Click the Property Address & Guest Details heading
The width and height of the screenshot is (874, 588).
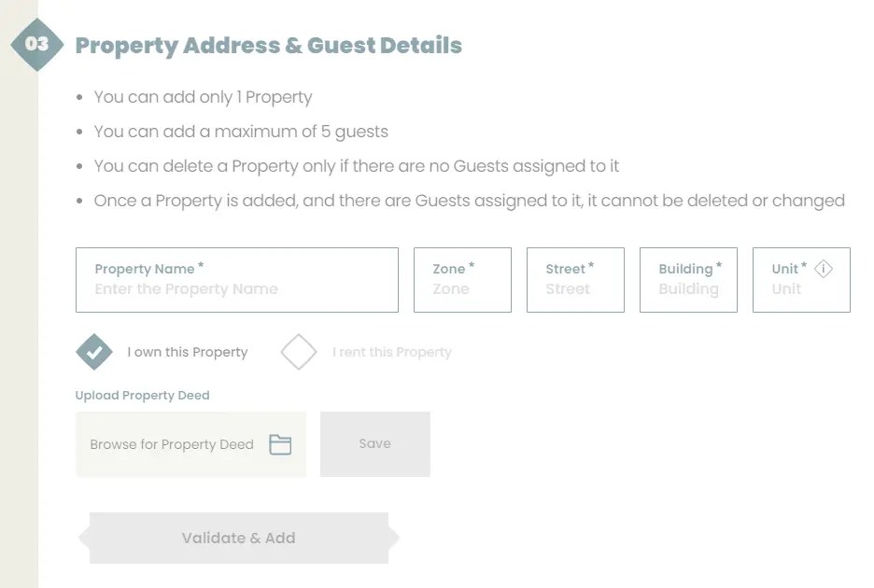270,45
